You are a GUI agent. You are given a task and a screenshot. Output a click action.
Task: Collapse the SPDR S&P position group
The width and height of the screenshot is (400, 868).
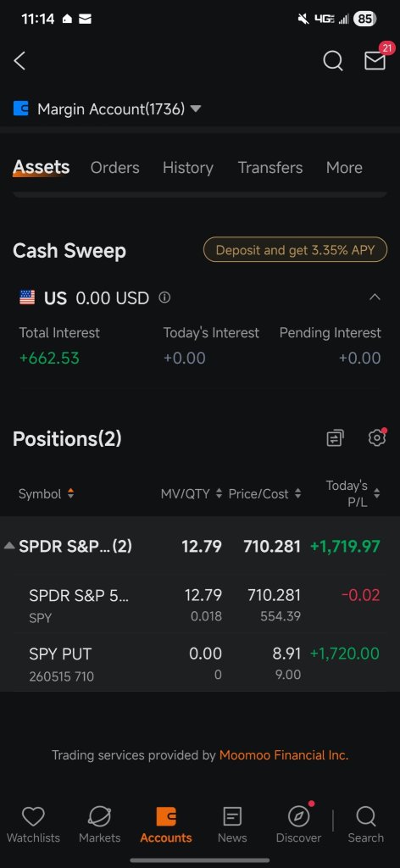pyautogui.click(x=9, y=547)
